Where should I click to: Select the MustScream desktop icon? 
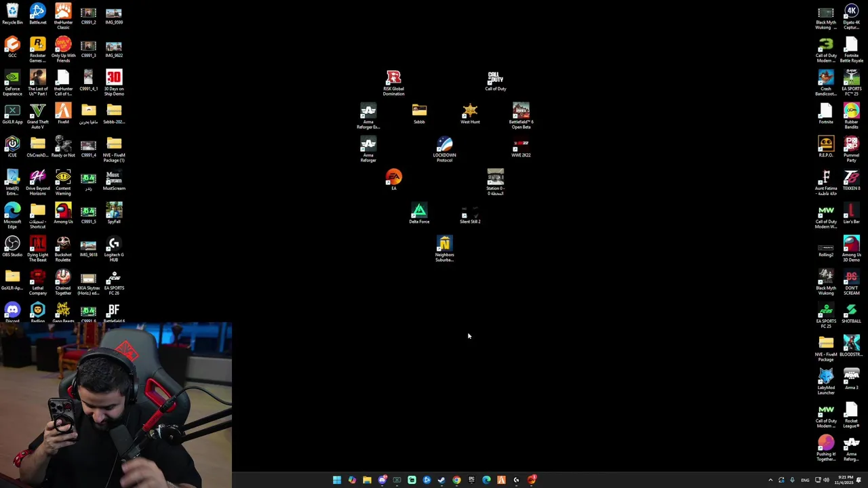tap(114, 180)
